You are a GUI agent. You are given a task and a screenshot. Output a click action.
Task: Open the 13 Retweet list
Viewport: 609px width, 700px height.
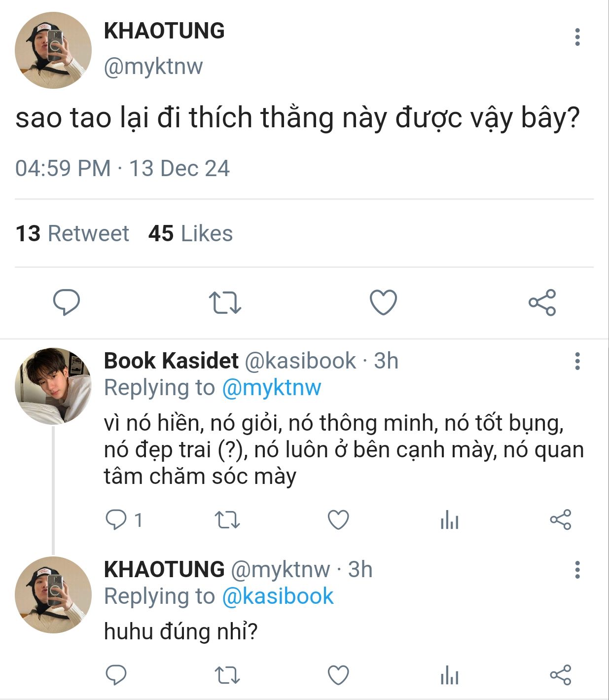pyautogui.click(x=72, y=233)
